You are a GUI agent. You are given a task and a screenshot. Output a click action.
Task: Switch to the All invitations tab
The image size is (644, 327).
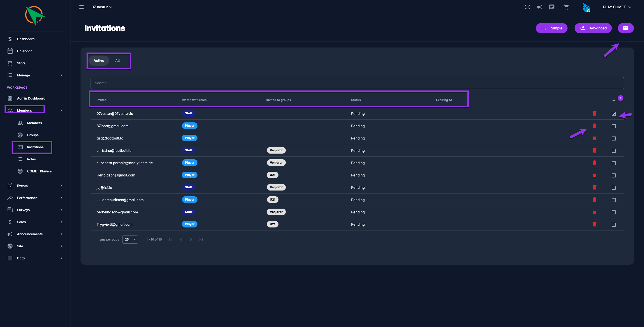point(117,61)
